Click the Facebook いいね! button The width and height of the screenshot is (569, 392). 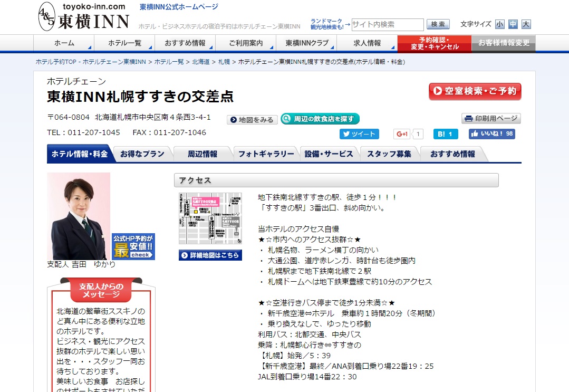coord(491,134)
